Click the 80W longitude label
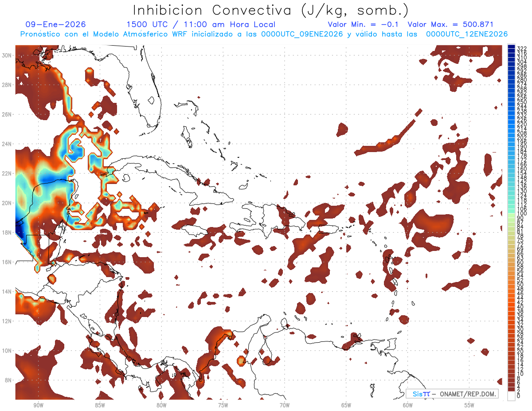Image resolution: width=532 pixels, height=411 pixels. click(161, 406)
